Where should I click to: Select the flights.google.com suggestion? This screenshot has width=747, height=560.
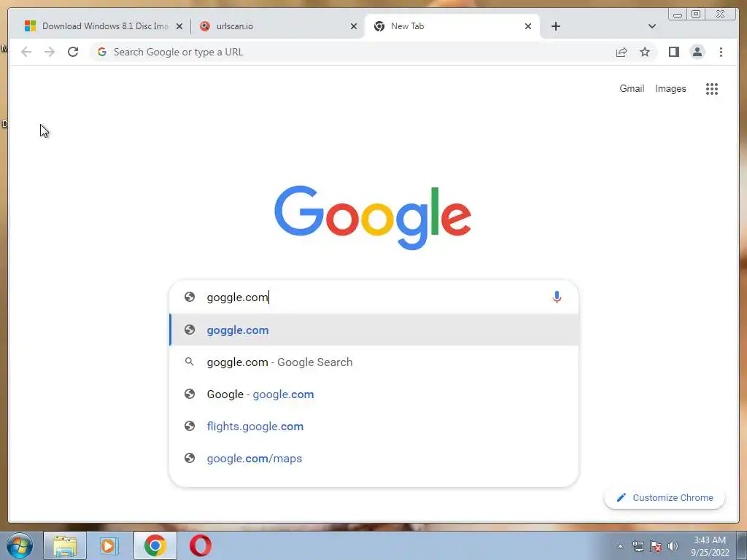pos(374,426)
